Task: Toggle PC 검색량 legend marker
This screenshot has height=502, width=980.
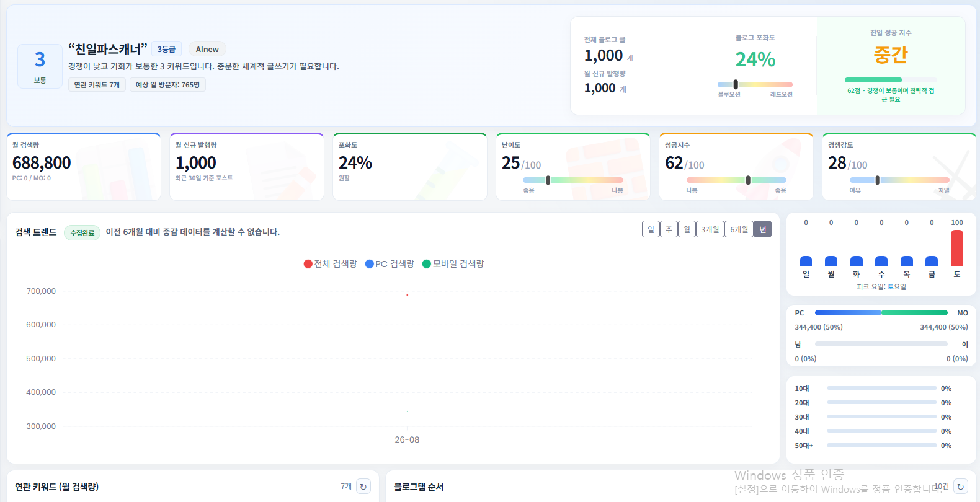Action: pyautogui.click(x=390, y=263)
